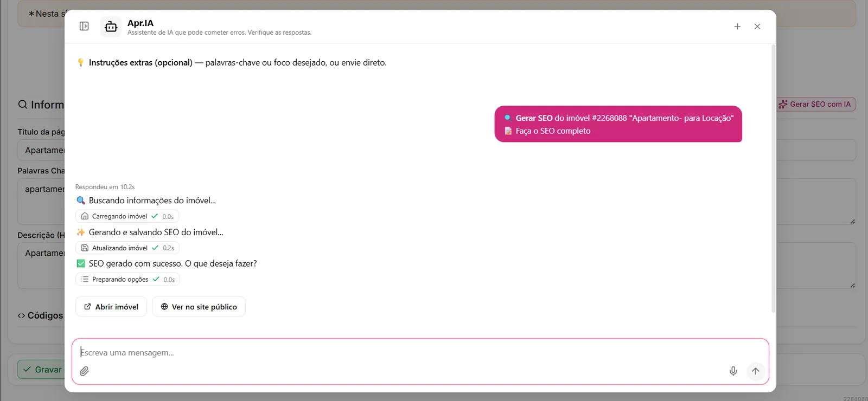Click the assistant disclaimer subtitle text
This screenshot has height=401, width=868.
(219, 33)
